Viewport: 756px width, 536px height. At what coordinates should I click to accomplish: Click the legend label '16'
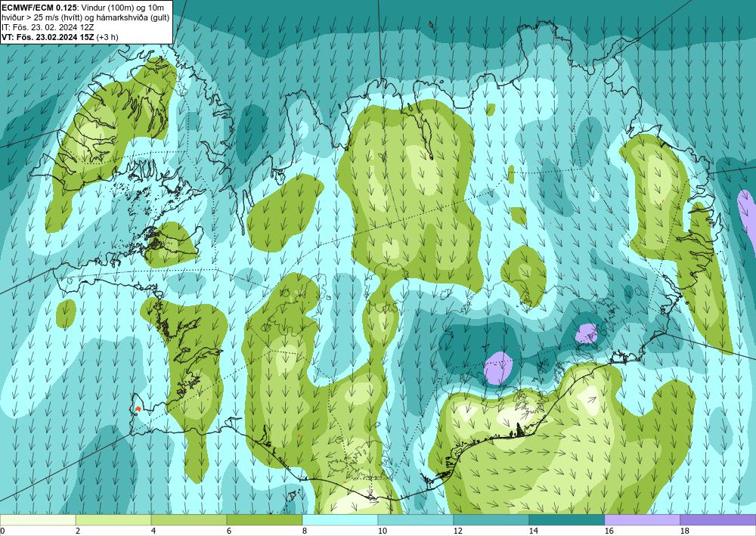coord(609,531)
